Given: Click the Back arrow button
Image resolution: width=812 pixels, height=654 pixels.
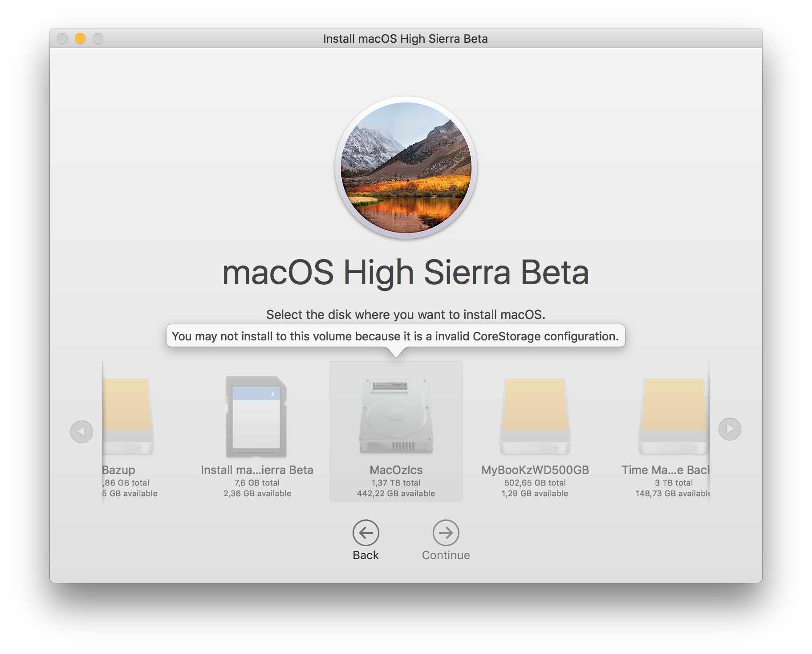Looking at the screenshot, I should (x=365, y=532).
